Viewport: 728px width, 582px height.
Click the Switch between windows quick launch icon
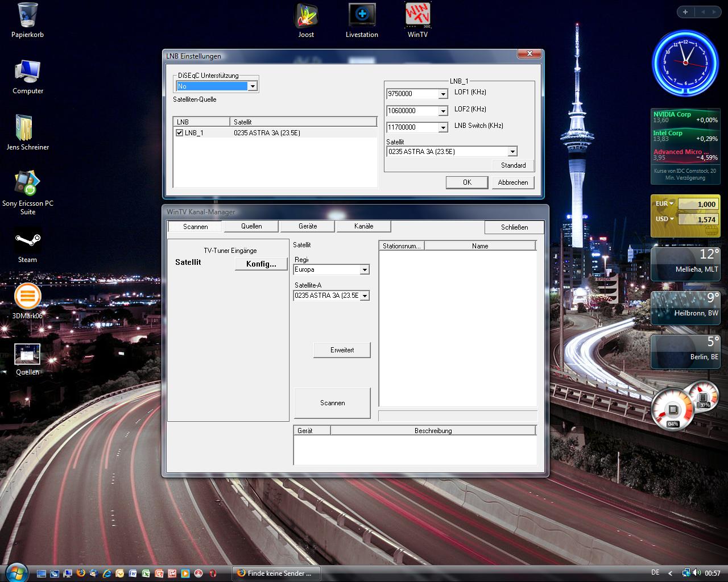[x=55, y=573]
